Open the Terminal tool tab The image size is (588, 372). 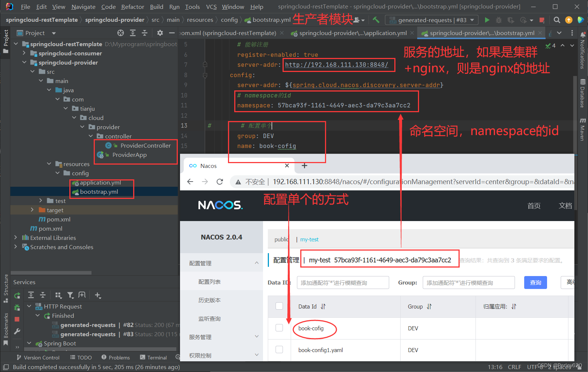coord(153,358)
